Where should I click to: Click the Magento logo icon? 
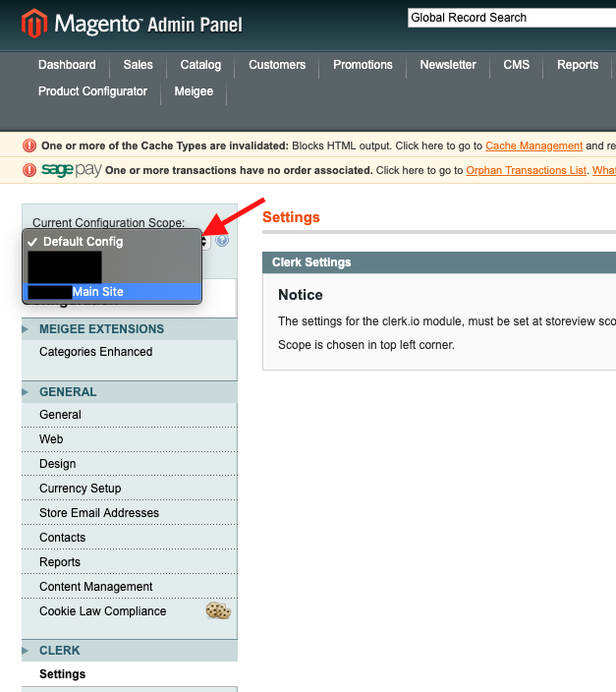36,24
